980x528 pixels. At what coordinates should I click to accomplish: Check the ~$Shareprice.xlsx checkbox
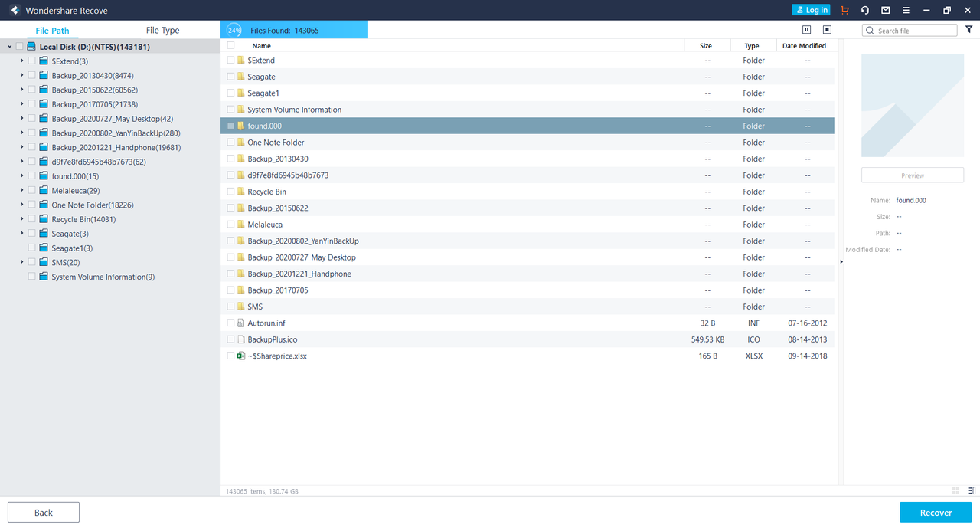(230, 356)
